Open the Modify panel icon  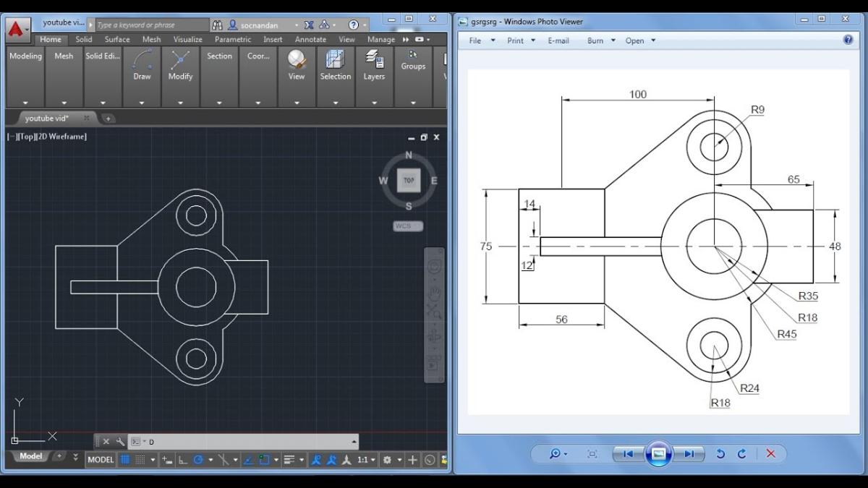[x=180, y=60]
